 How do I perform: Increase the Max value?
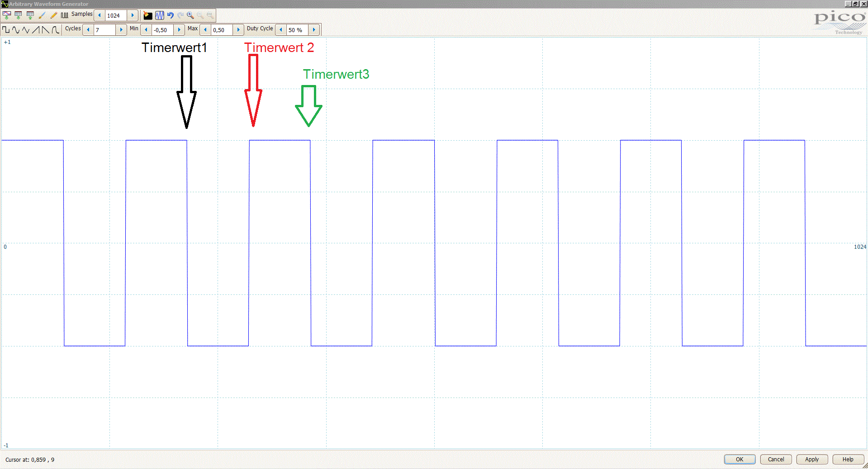238,30
